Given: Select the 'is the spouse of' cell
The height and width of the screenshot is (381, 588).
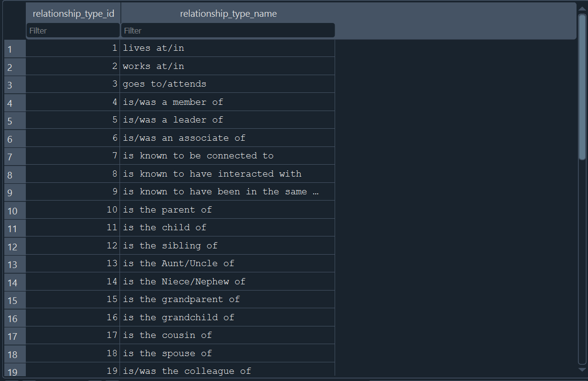Looking at the screenshot, I should tap(228, 353).
